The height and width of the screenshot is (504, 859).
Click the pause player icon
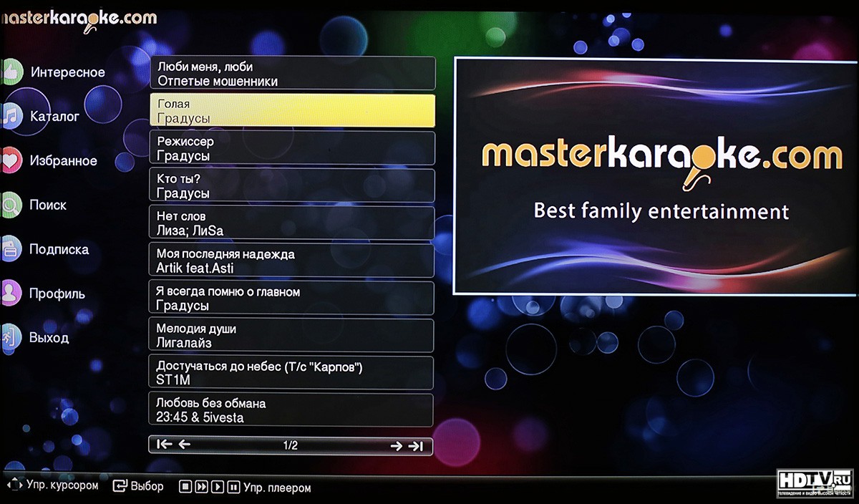(x=233, y=488)
